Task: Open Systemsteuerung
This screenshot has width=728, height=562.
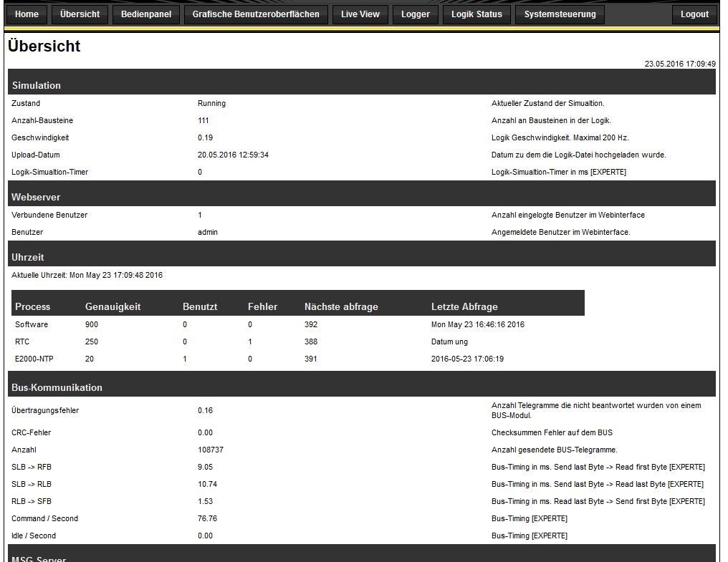Action: (560, 14)
